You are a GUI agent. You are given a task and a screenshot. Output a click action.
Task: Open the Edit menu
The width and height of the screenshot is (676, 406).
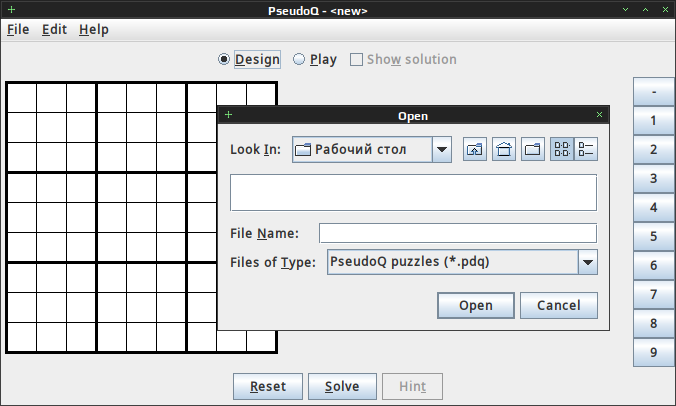54,30
